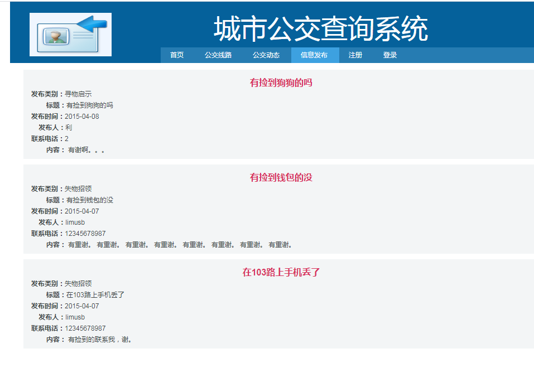This screenshot has width=534, height=392.
Task: Click the repeated 有重谢 content line
Action: (x=180, y=245)
